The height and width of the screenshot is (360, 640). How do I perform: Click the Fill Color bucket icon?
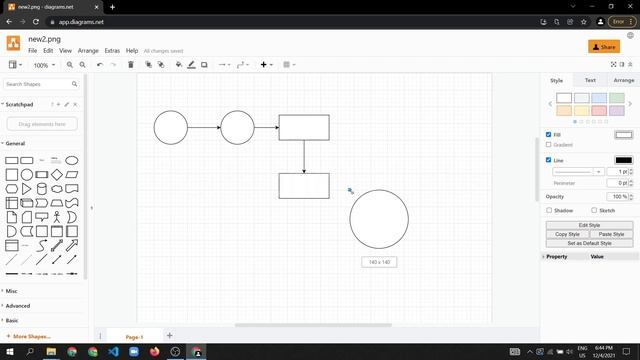tap(178, 65)
